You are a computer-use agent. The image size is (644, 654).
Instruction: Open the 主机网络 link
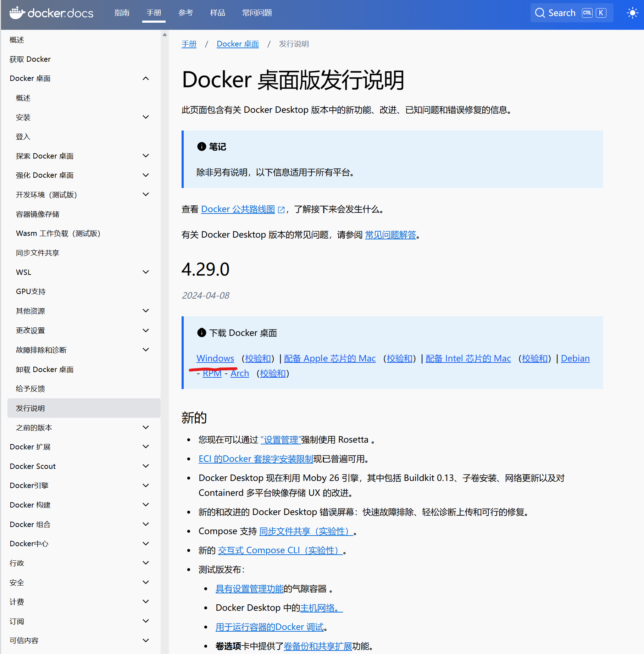pos(321,608)
